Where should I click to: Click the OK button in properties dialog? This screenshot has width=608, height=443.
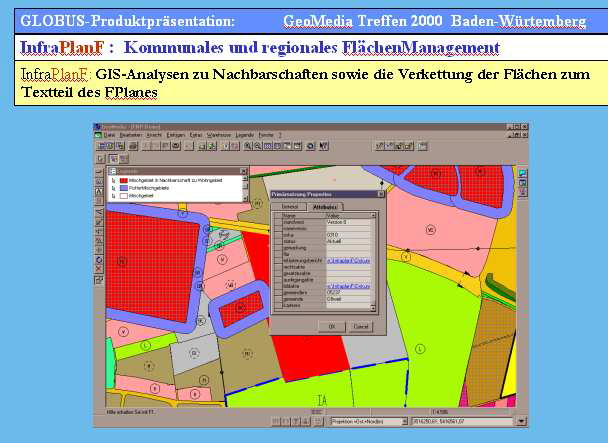(332, 326)
